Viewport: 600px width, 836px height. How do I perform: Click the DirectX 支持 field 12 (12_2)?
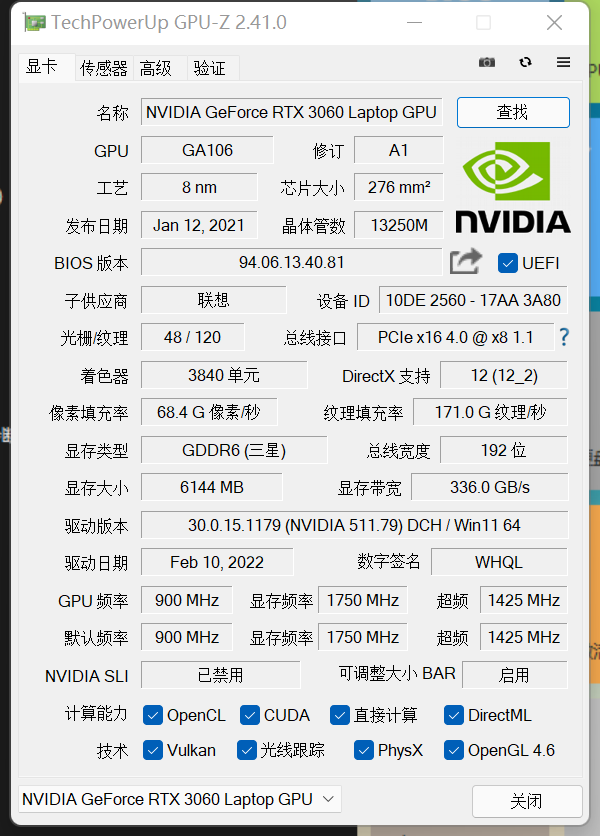coord(503,375)
